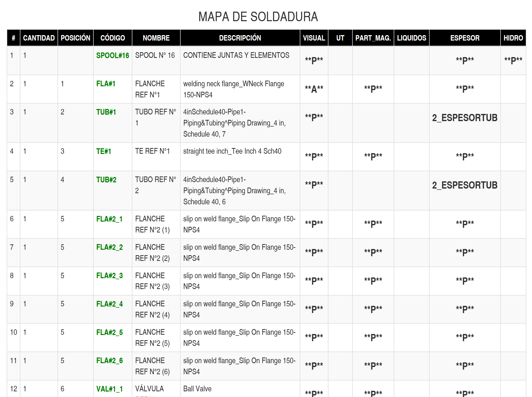This screenshot has width=532, height=397.
Task: Click the FLA#1 green code link
Action: [106, 84]
